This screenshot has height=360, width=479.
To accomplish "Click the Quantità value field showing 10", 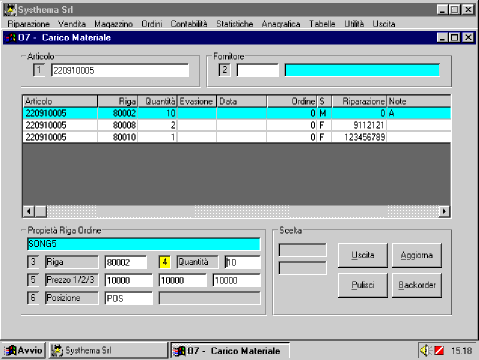I will (243, 262).
